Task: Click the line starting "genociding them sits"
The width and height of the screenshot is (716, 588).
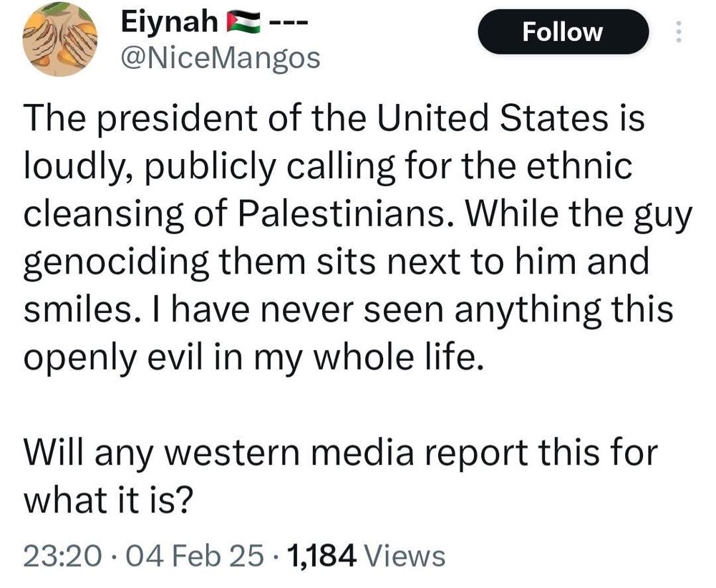Action: [336, 262]
